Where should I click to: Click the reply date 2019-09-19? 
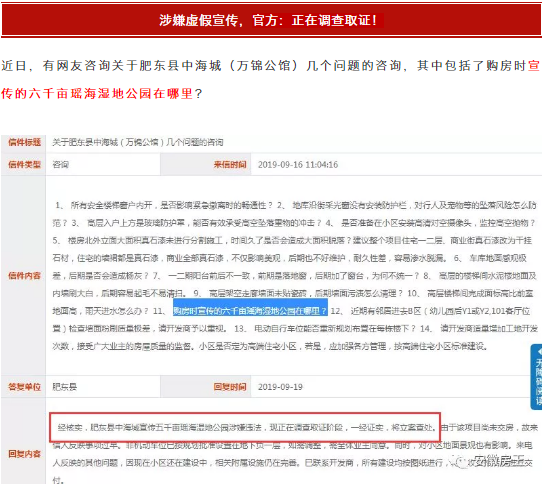tap(280, 387)
